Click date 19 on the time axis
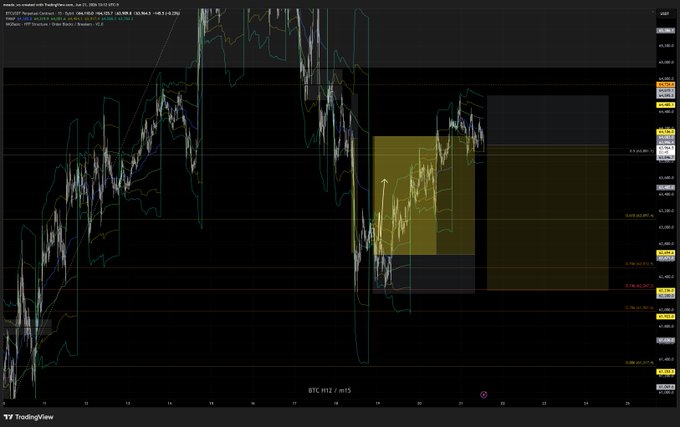Viewport: 680px width, 427px height. pyautogui.click(x=378, y=404)
